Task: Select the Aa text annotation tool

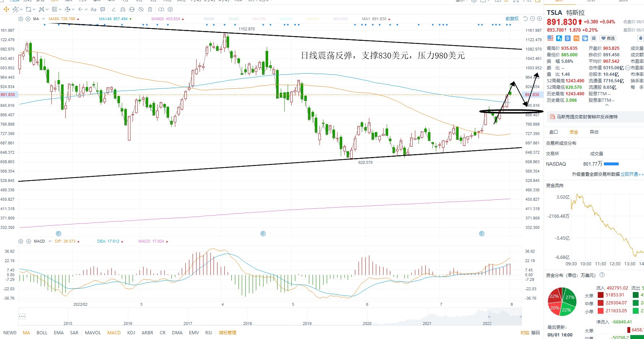Action: [93, 9]
